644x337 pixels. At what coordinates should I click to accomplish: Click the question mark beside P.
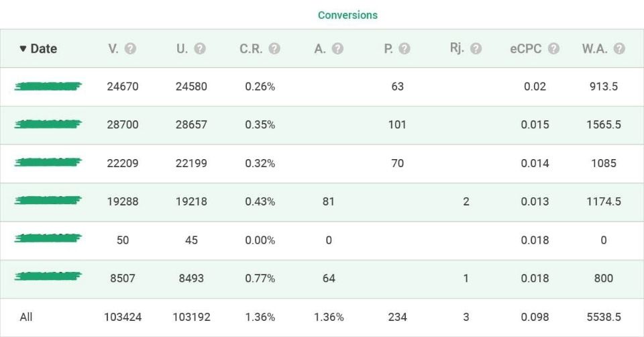click(x=404, y=49)
